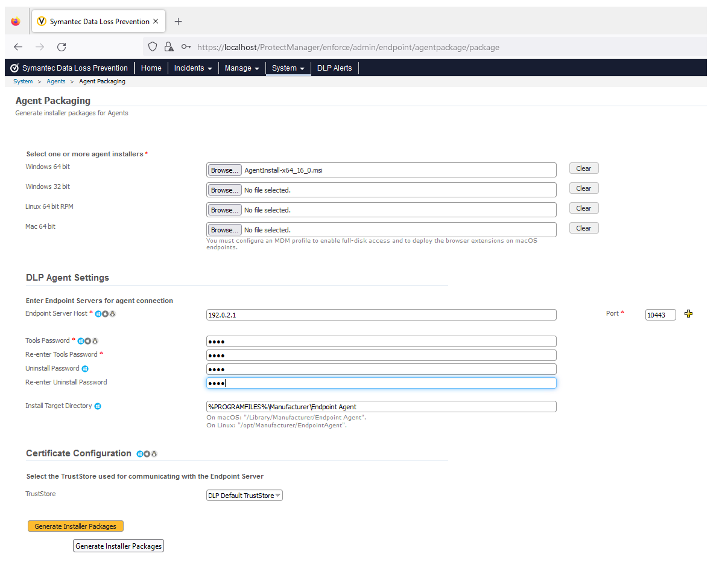The width and height of the screenshot is (728, 571).
Task: Clear the Linux 64 bit RPM selection
Action: [584, 208]
